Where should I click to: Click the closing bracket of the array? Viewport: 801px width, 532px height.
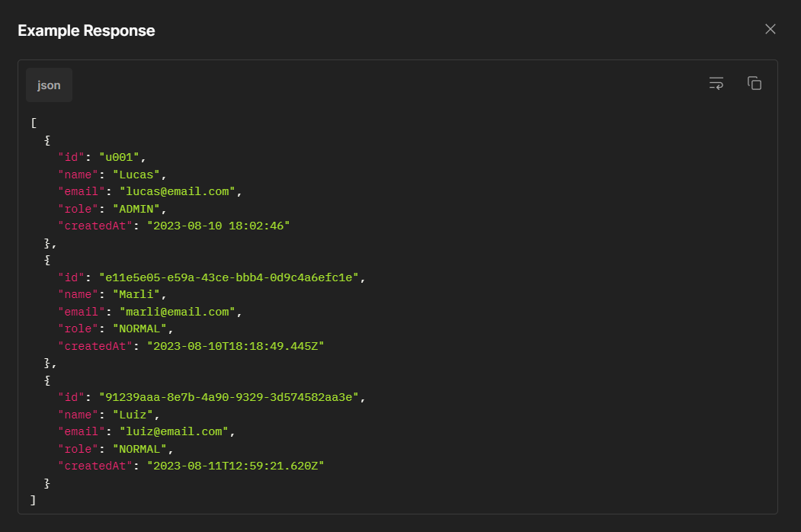33,500
